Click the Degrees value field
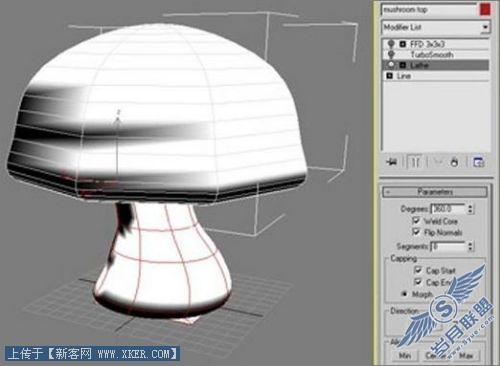This screenshot has width=500, height=366. pos(448,209)
